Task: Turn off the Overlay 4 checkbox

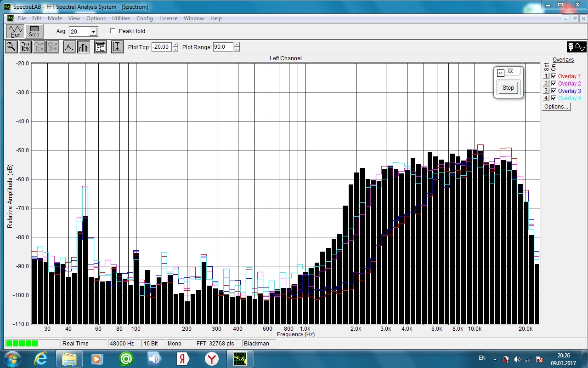Action: (x=554, y=98)
